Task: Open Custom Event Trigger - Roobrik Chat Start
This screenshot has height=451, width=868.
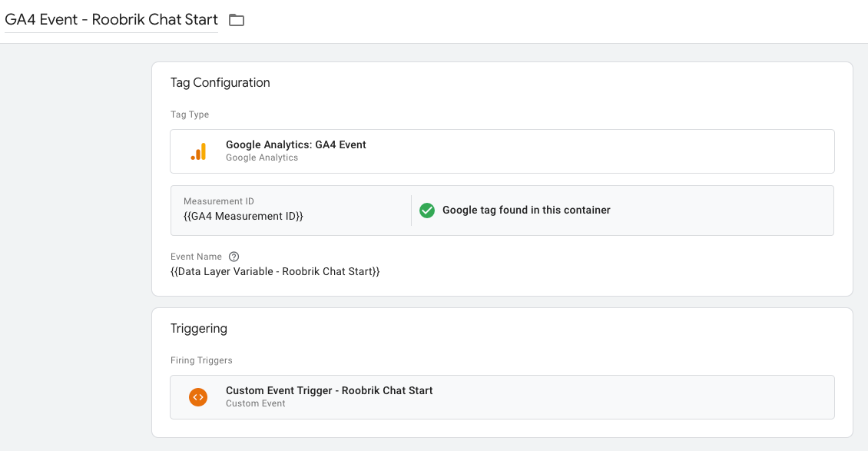Action: pyautogui.click(x=329, y=390)
